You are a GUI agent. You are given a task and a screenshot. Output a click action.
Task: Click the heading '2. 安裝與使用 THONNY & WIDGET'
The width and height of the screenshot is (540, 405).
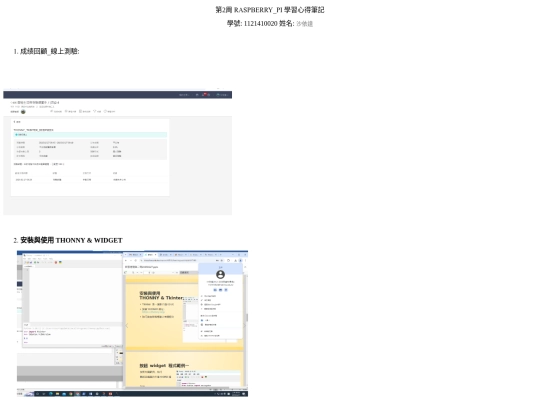(68, 240)
